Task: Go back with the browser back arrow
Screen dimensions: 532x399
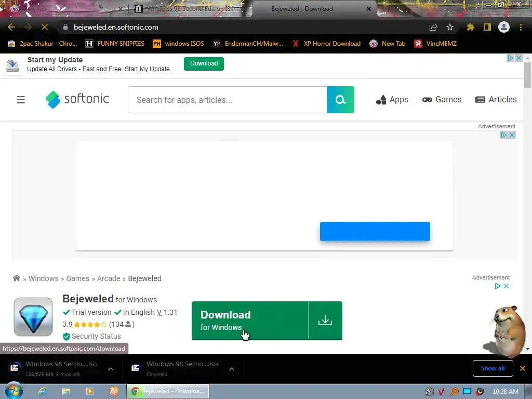Action: 11,27
